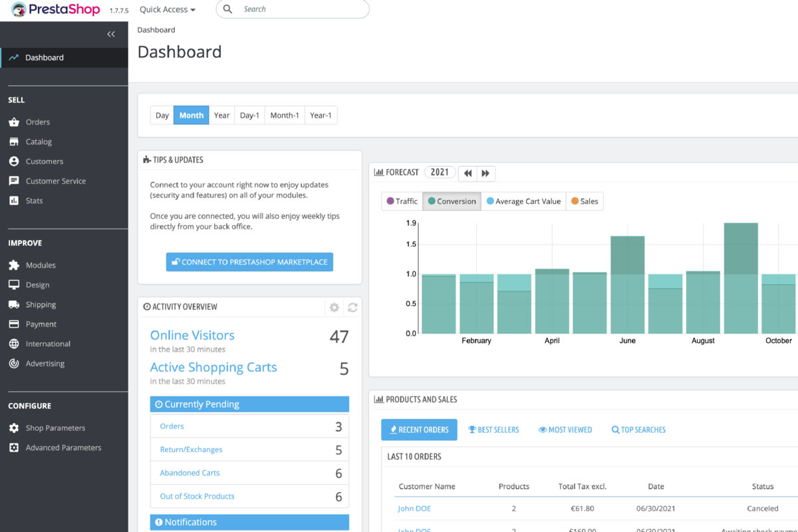Click the June conversion bar in chart
The height and width of the screenshot is (532, 798).
coord(627,285)
